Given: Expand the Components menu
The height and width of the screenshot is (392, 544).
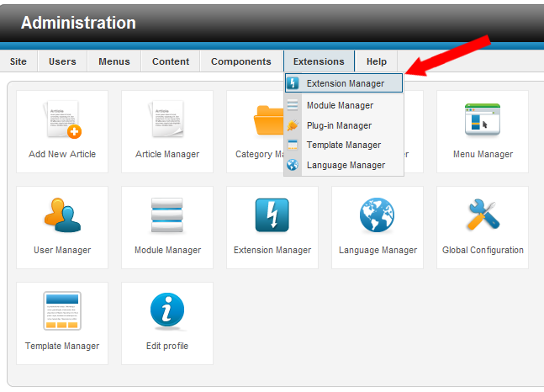Looking at the screenshot, I should coord(240,61).
